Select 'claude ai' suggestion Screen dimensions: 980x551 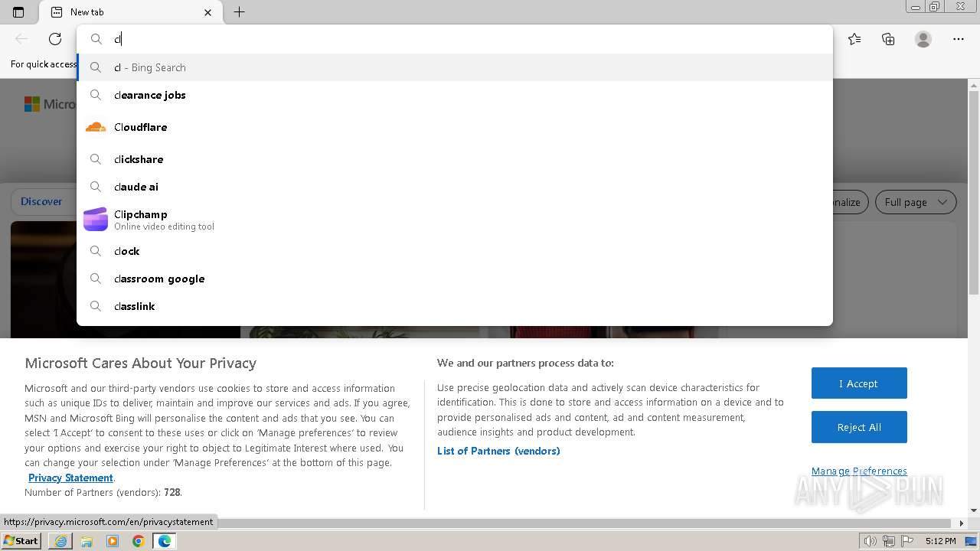point(455,187)
